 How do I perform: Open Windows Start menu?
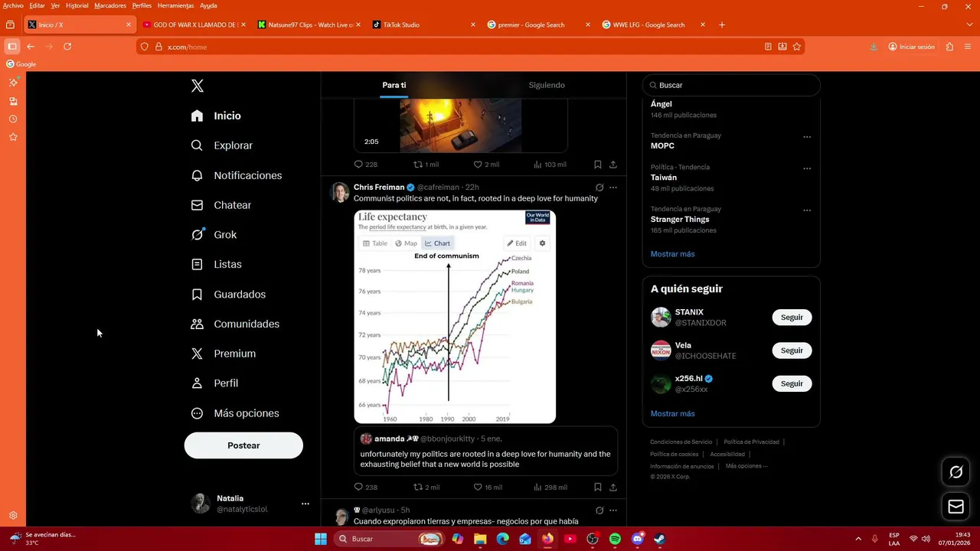[x=321, y=539]
